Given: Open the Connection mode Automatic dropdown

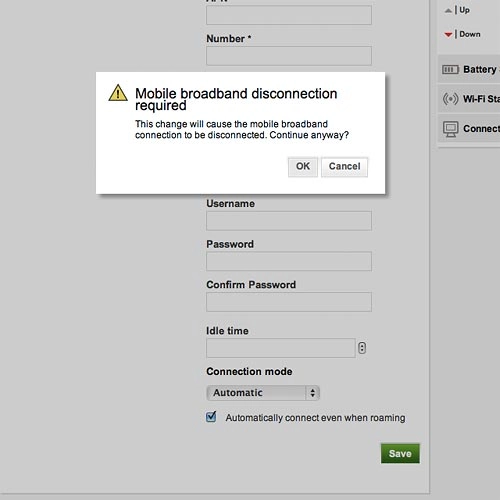Looking at the screenshot, I should point(263,393).
